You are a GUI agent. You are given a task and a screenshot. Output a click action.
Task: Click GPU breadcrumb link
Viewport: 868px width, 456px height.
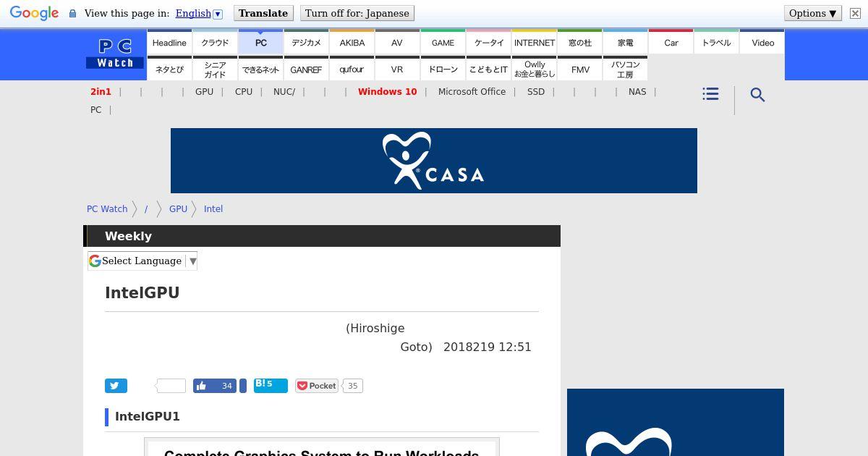click(178, 208)
